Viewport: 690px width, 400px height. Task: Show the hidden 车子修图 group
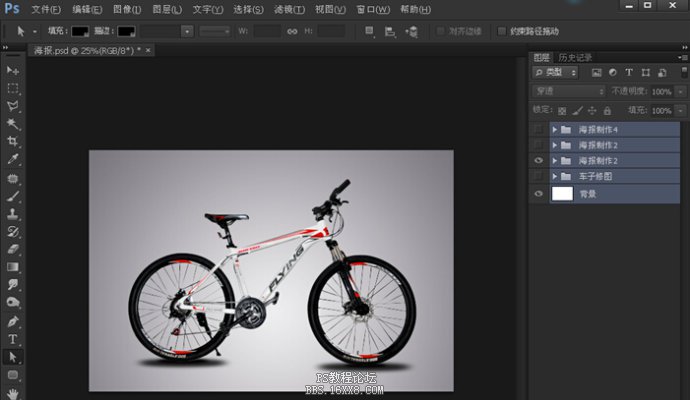tap(538, 176)
